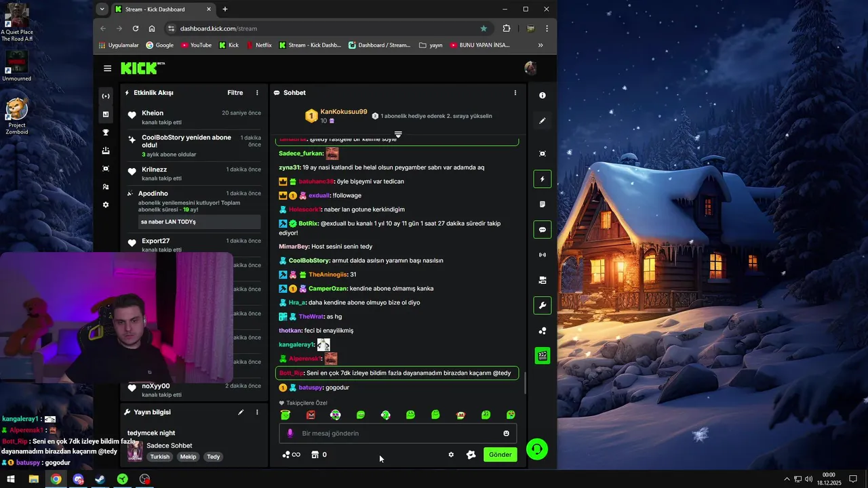Click the KICK logo

[x=142, y=68]
